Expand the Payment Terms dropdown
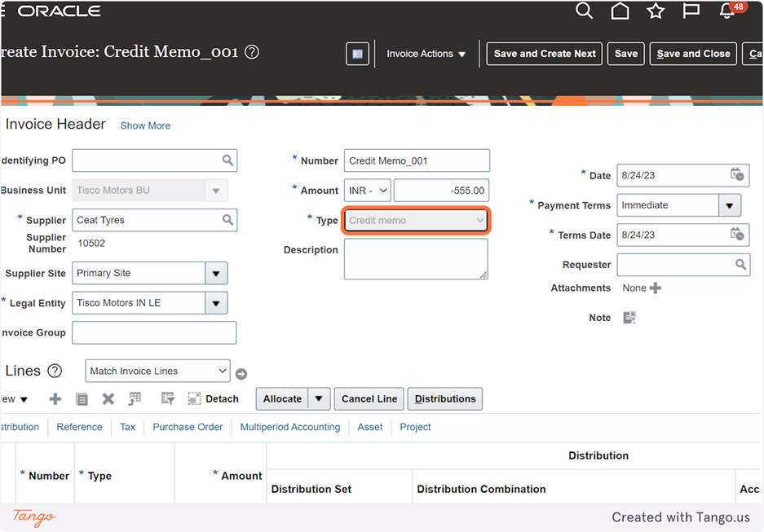The image size is (764, 532). tap(730, 205)
